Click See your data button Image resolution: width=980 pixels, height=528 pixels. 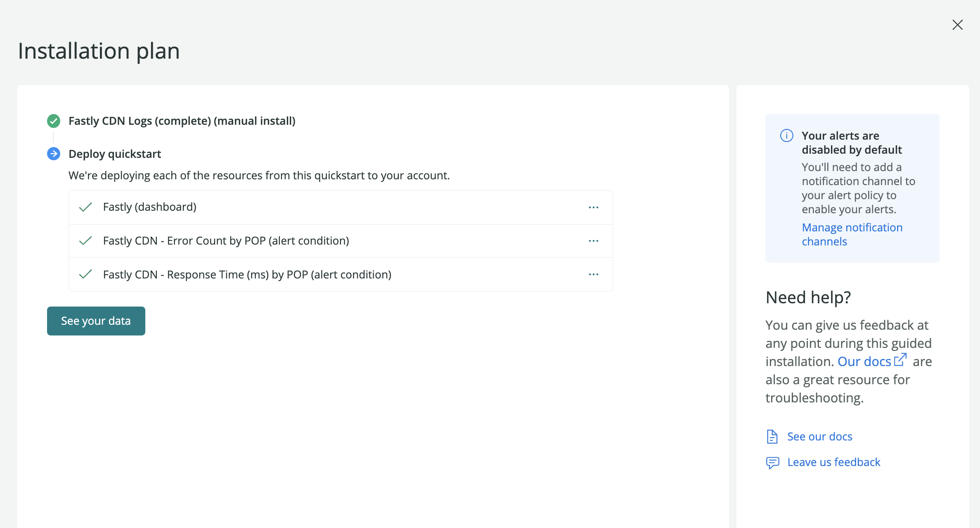tap(96, 321)
